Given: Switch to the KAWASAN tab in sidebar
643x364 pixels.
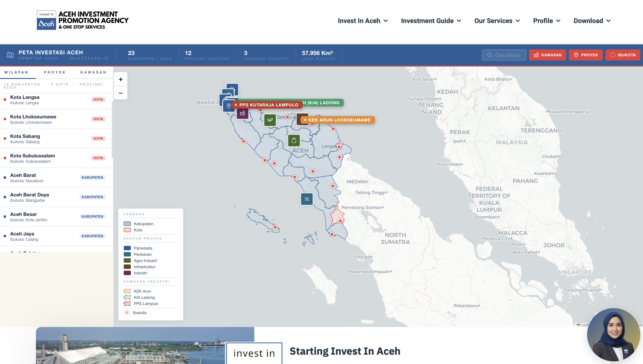Looking at the screenshot, I should click(x=93, y=72).
